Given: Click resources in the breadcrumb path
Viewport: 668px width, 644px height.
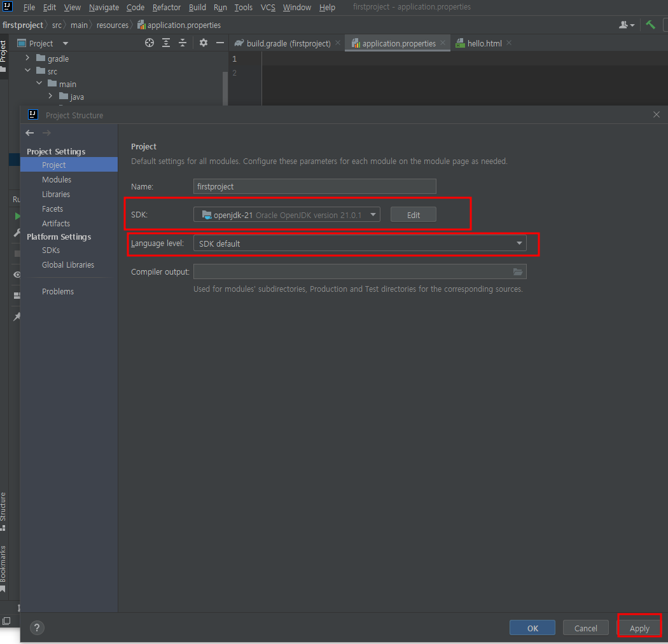Looking at the screenshot, I should pyautogui.click(x=112, y=25).
